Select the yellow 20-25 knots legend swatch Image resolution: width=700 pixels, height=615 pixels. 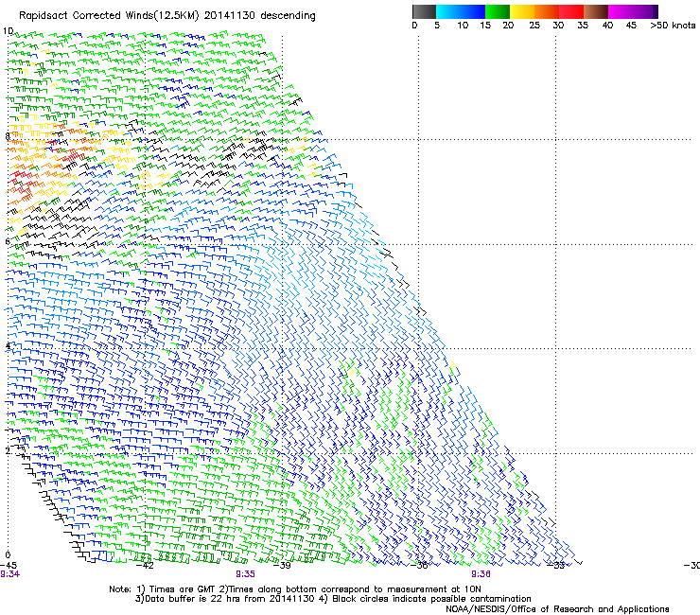[x=522, y=11]
